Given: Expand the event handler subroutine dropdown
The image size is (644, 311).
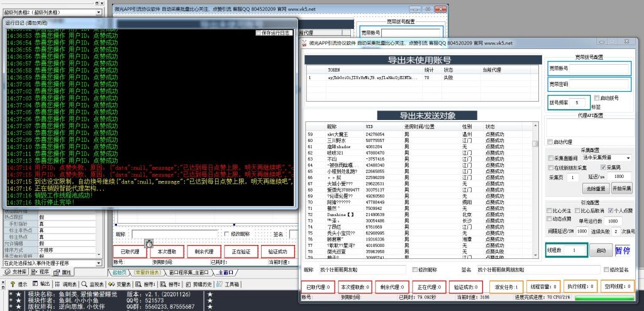Looking at the screenshot, I should [99, 263].
